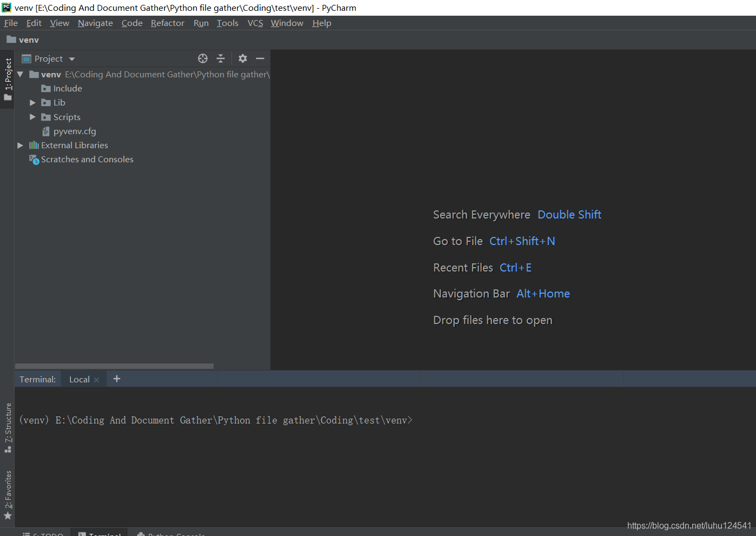Viewport: 756px width, 536px height.
Task: Select pyvenv.cfg in project tree
Action: 143,131
